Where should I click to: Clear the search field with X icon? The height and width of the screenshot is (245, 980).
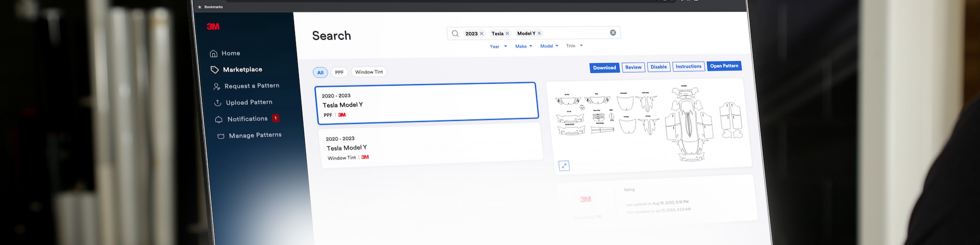[x=613, y=32]
